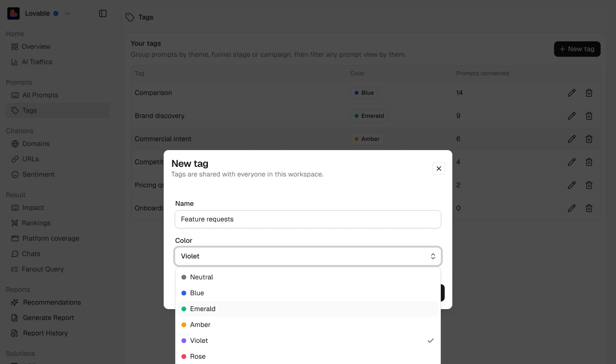Delete the Brand discovery tag
The image size is (616, 364).
(589, 116)
